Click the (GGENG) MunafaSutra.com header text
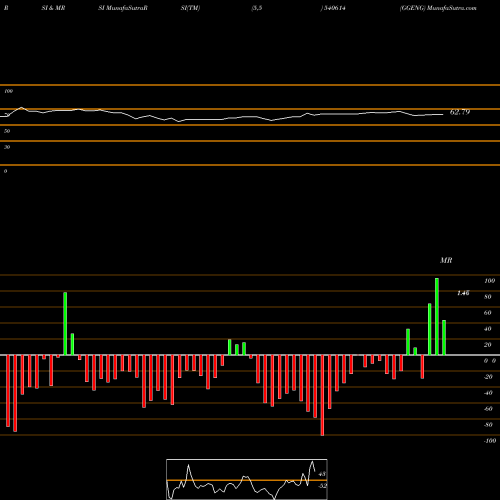This screenshot has width=500, height=500. (x=438, y=8)
